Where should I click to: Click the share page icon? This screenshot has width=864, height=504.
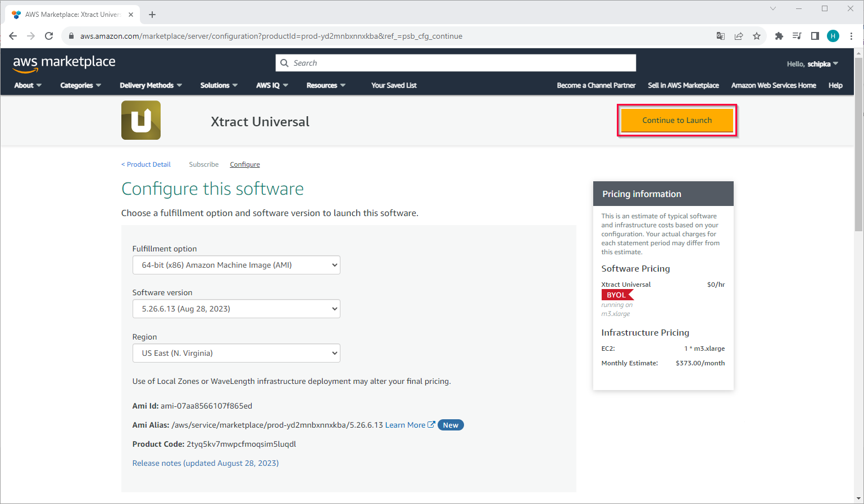[x=739, y=36]
